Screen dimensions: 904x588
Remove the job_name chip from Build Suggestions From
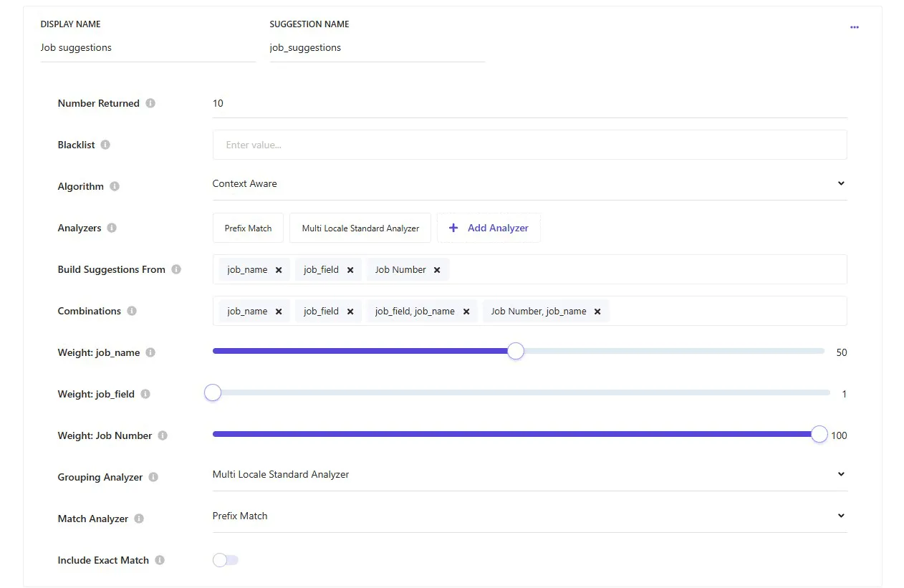pyautogui.click(x=278, y=269)
